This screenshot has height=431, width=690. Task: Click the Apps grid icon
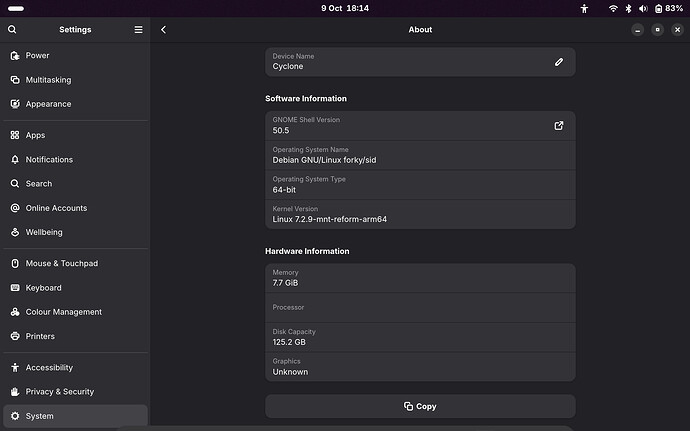[x=15, y=135]
